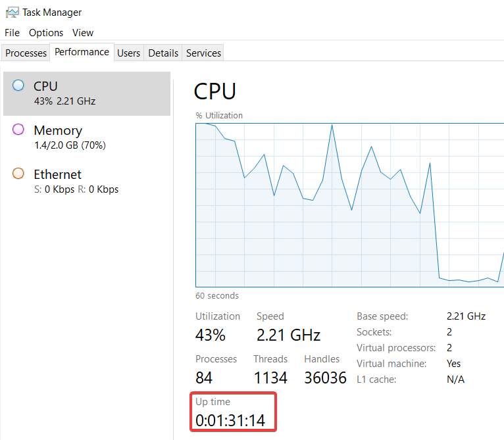Switch to the Processes tab

26,53
